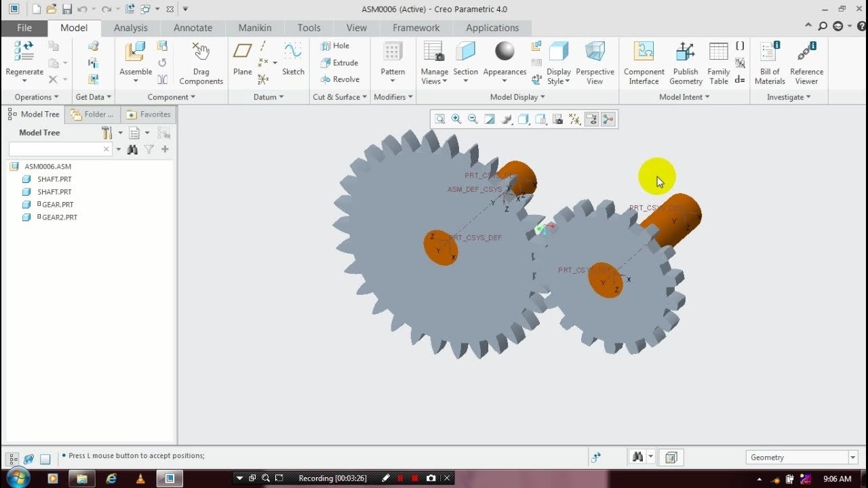Open Component Interface
Screen dimensions: 868x488
point(644,63)
